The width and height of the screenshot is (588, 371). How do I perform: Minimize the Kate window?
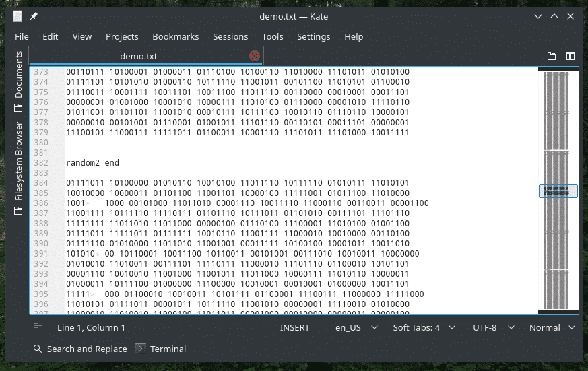pyautogui.click(x=538, y=16)
